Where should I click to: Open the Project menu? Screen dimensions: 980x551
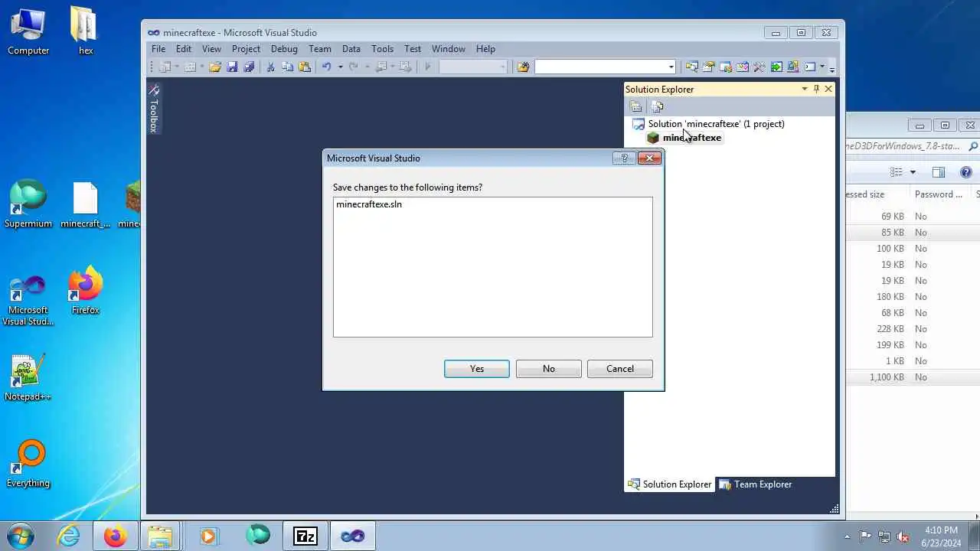click(246, 49)
